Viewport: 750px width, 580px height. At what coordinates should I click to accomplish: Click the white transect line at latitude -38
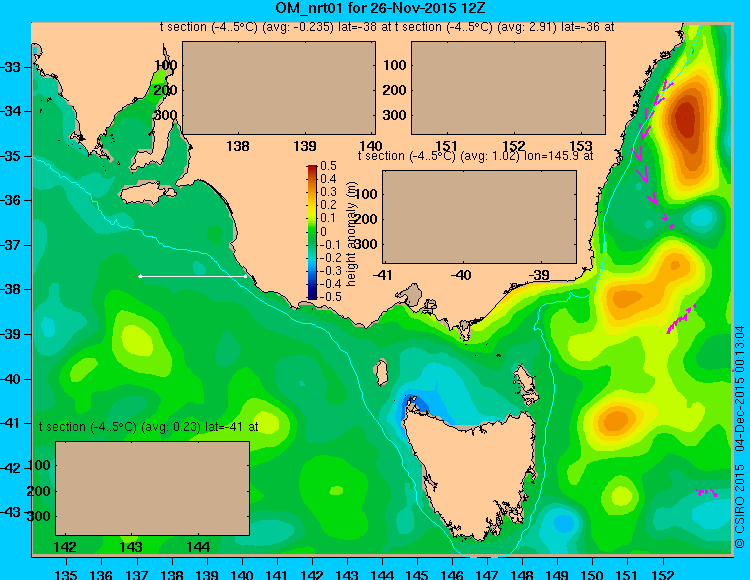point(193,276)
